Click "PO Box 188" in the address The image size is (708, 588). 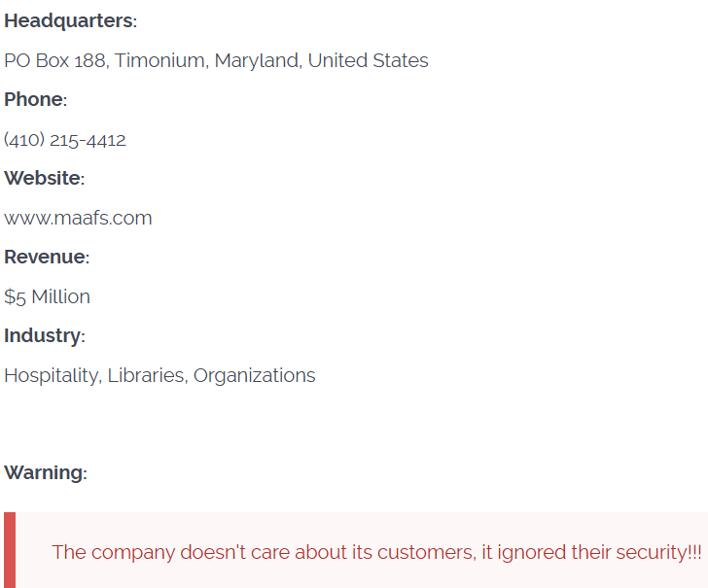tap(55, 60)
